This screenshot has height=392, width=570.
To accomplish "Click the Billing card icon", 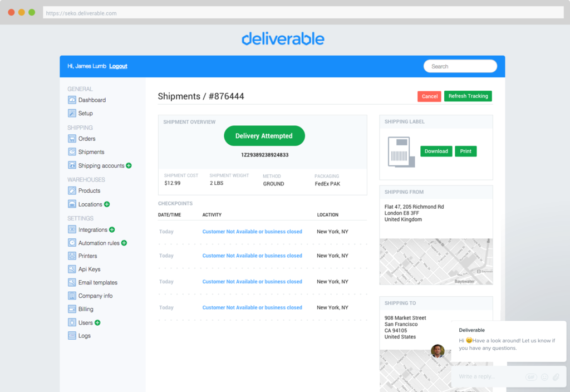I will (x=72, y=308).
